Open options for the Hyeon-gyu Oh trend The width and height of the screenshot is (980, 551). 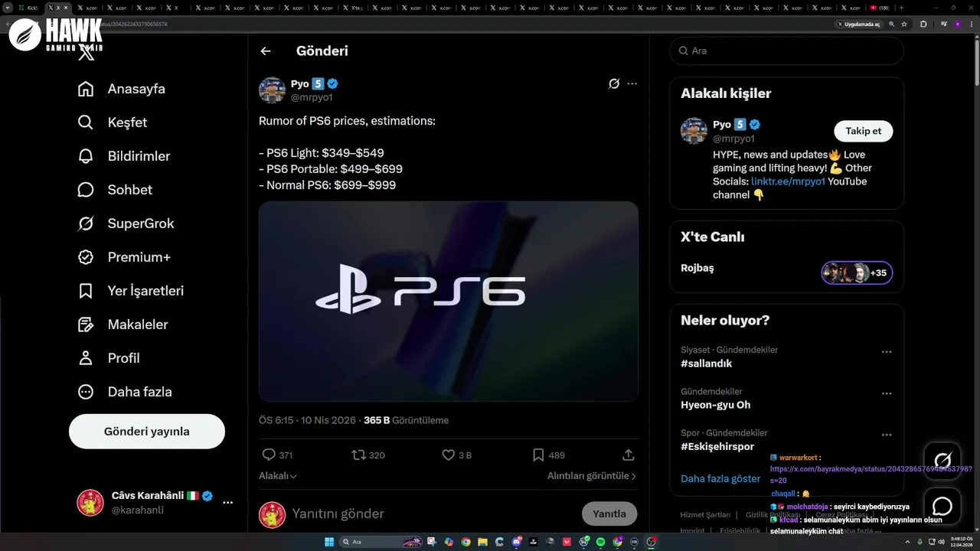click(x=887, y=393)
